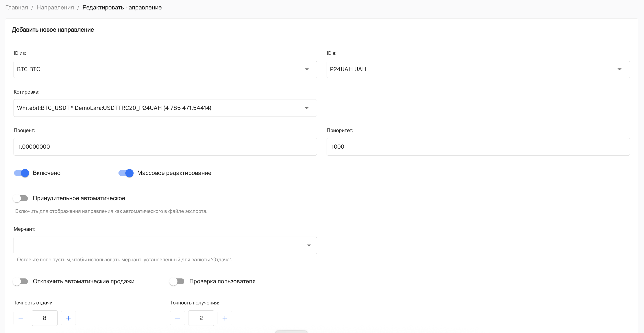This screenshot has width=644, height=333.
Task: Increase Точность получения with plus icon
Action: click(225, 318)
